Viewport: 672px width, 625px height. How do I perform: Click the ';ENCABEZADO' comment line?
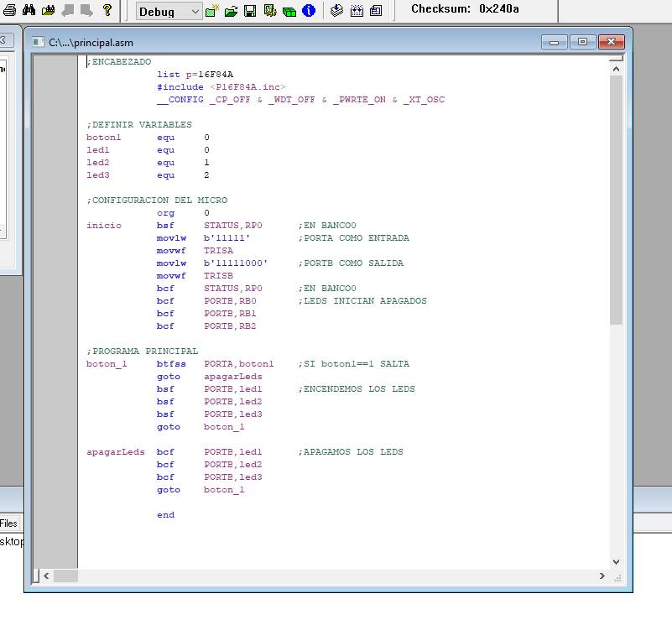tap(119, 62)
